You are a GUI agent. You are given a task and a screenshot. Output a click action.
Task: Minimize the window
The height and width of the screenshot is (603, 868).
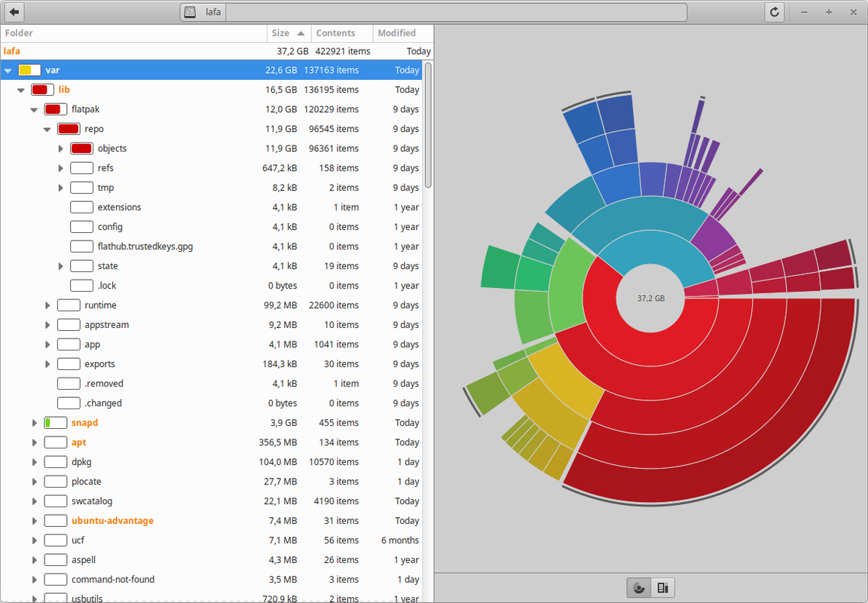[x=805, y=12]
